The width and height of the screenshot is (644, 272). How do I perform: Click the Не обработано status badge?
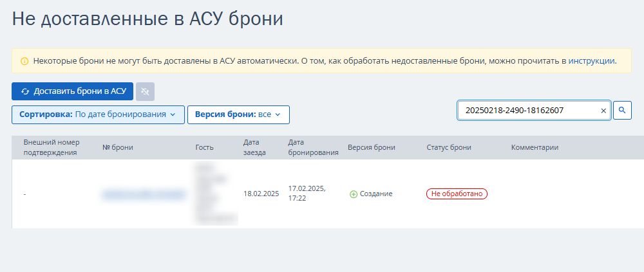coord(457,194)
